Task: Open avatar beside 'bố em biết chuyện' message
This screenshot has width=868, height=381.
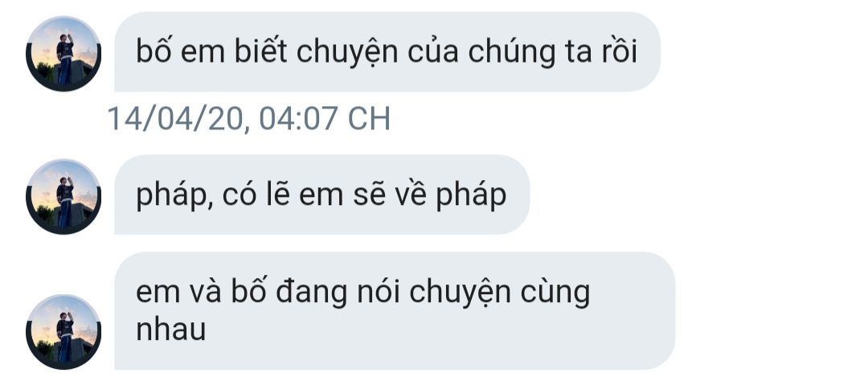Action: (x=63, y=54)
